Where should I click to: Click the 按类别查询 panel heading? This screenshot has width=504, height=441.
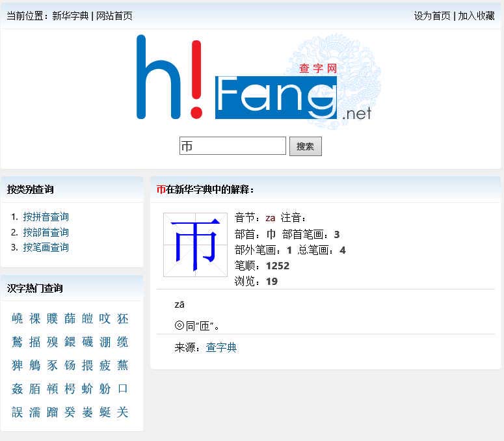30,189
